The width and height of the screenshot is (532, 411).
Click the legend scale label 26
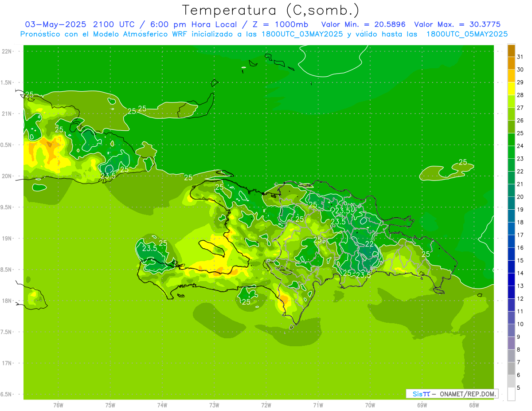(520, 121)
